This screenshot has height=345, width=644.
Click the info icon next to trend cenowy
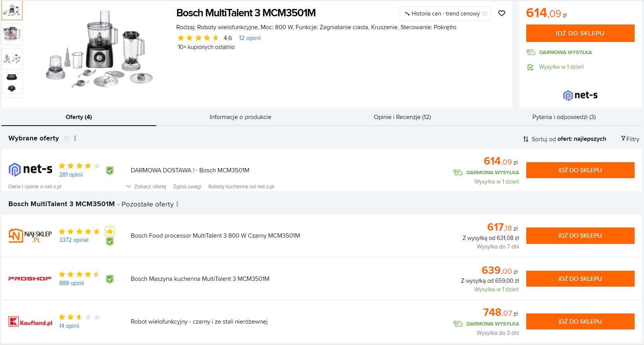point(485,14)
